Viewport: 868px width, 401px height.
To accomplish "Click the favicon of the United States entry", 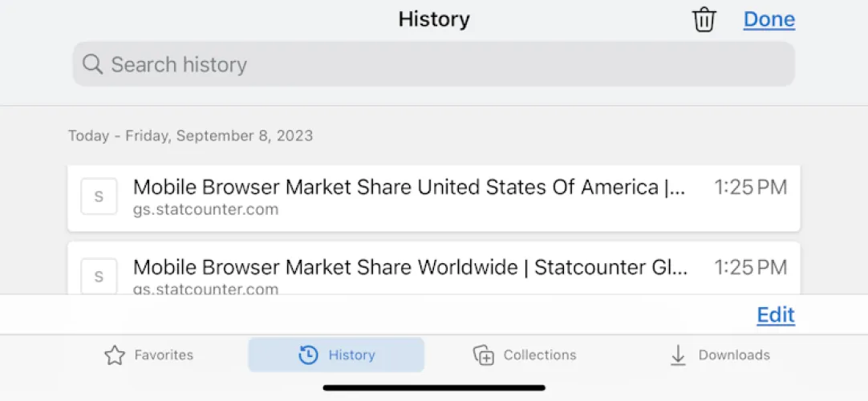I will (x=99, y=196).
